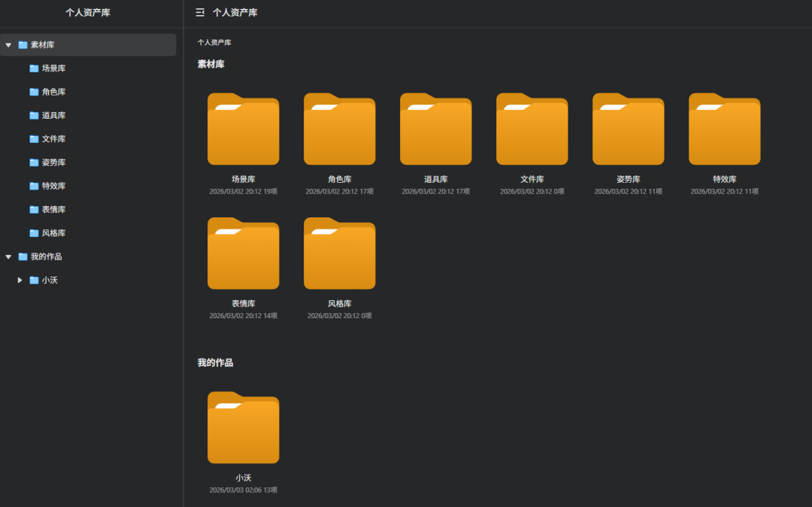The image size is (812, 507).
Task: Open the 场景库 folder icon in main grid
Action: point(244,129)
